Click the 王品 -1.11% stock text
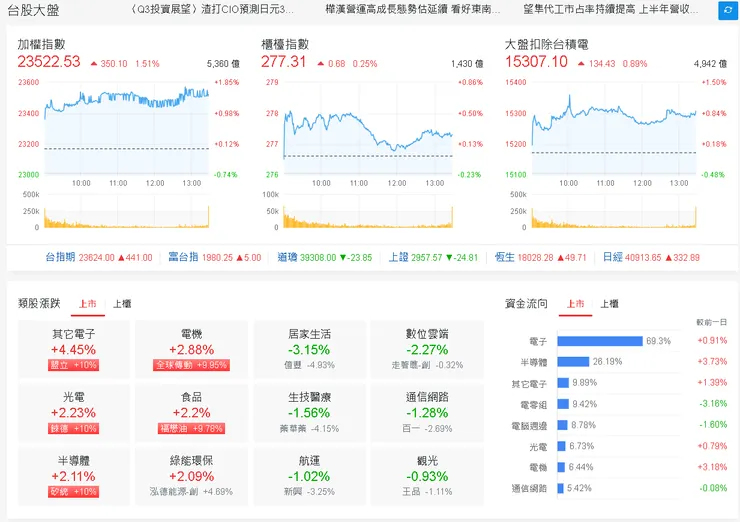The image size is (740, 522). click(x=427, y=492)
